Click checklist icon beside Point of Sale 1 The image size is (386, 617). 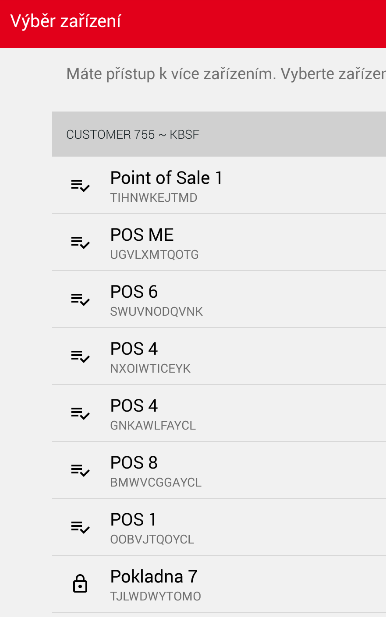click(80, 185)
